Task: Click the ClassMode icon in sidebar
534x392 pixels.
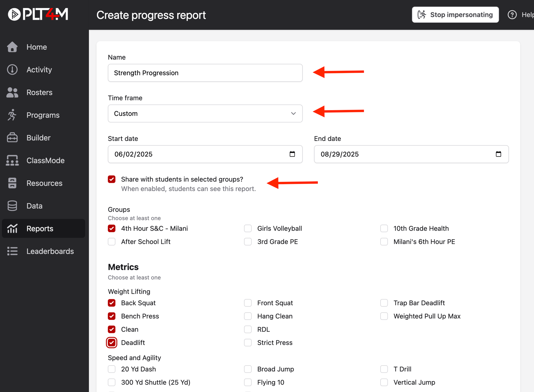Action: coord(12,160)
